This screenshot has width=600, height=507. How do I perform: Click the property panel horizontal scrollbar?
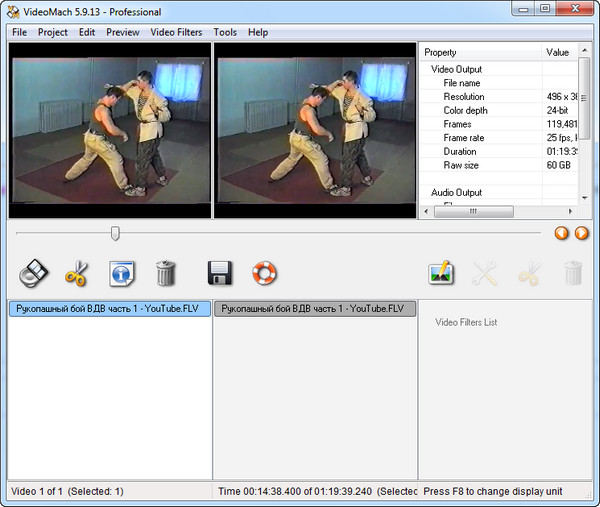[x=473, y=212]
